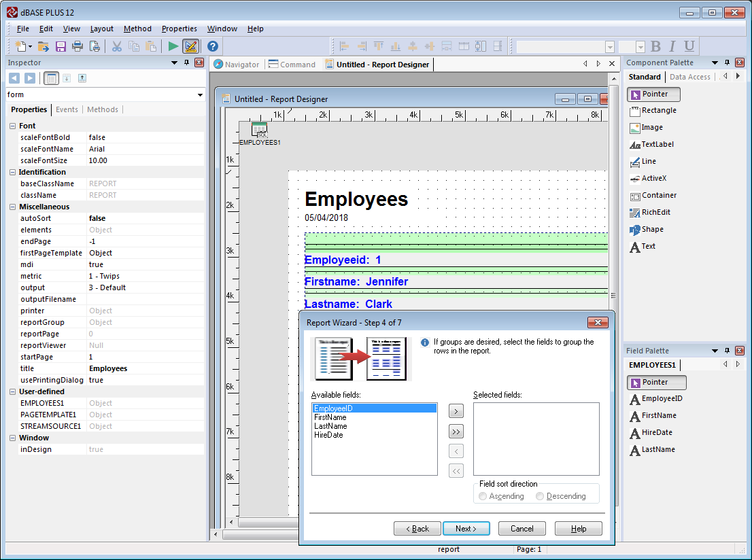Click the Inspector forward arrow icon
The image size is (752, 560).
[x=30, y=78]
